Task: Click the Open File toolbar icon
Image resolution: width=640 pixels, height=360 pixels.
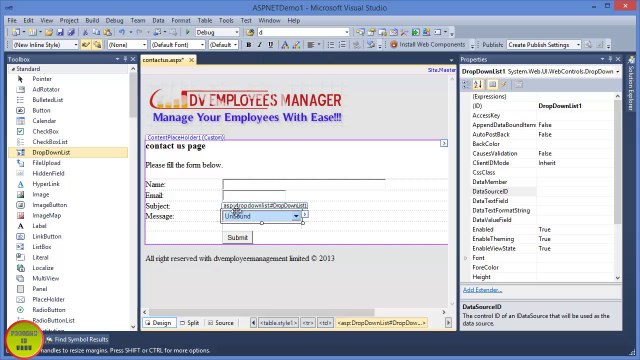Action: point(49,32)
